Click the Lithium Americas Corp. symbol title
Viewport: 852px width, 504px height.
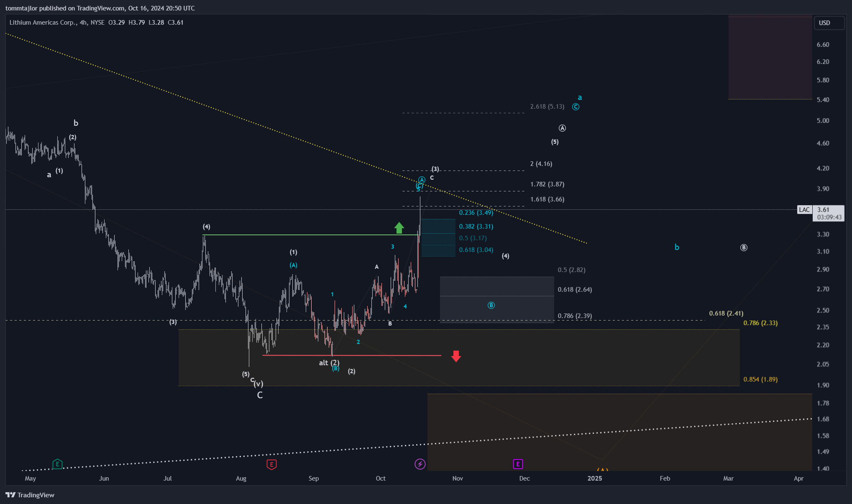43,23
